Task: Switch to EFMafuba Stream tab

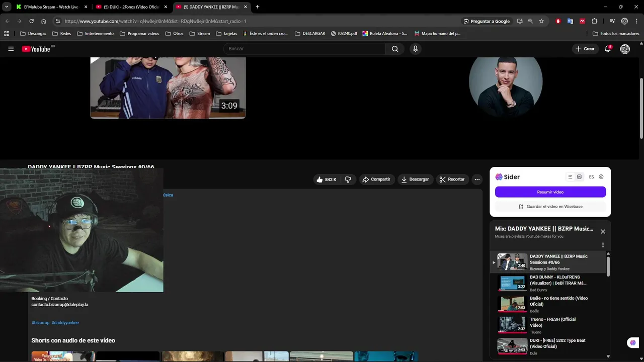Action: coord(50,7)
